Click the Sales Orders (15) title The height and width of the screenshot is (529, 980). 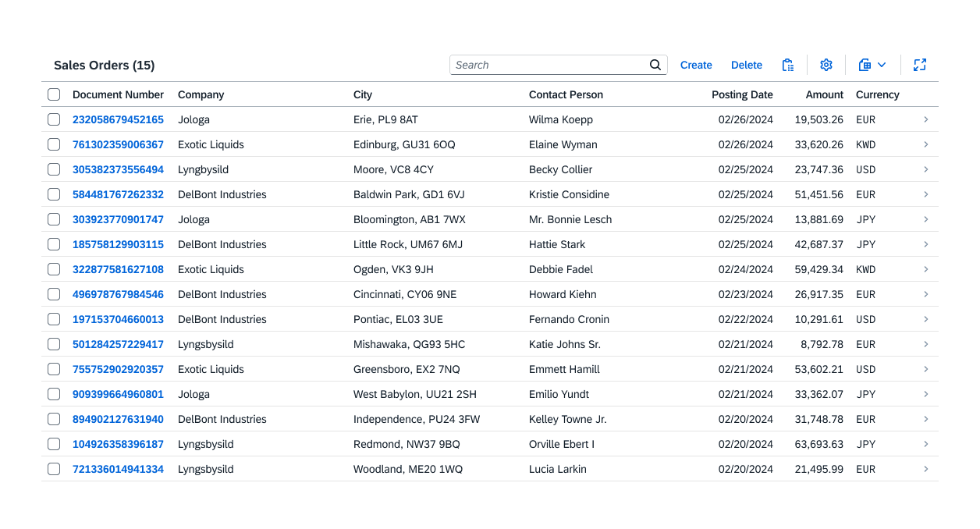(x=104, y=66)
